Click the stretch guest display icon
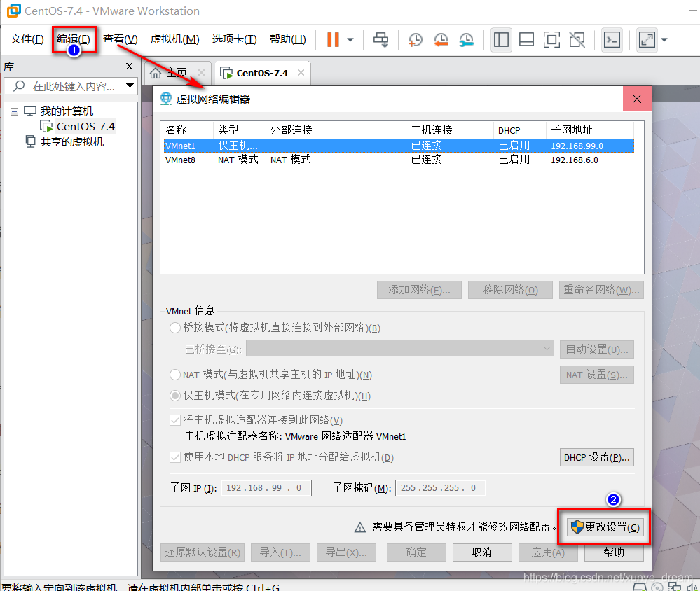 (x=647, y=40)
